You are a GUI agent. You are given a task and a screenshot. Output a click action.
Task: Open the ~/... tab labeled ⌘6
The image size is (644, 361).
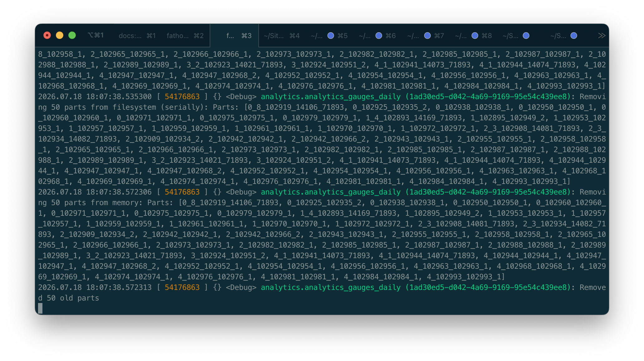point(377,36)
